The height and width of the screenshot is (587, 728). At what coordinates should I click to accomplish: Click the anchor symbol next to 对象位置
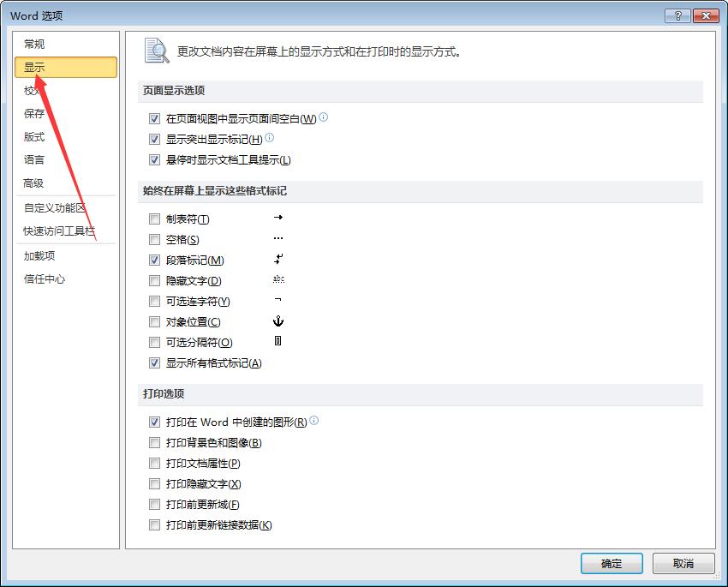click(278, 320)
